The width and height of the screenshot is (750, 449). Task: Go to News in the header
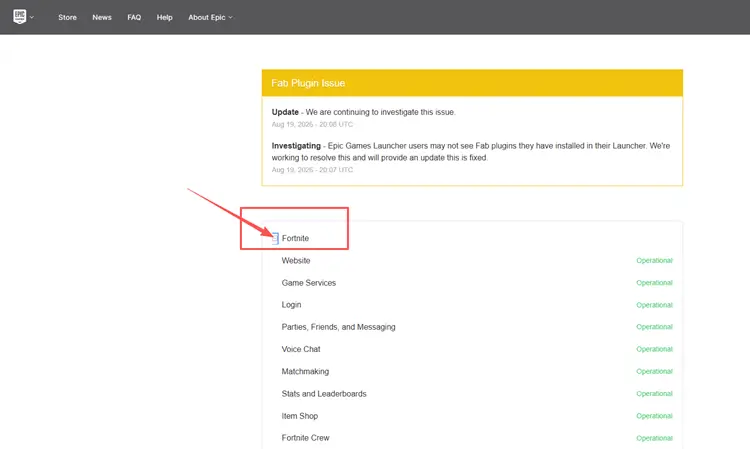(x=102, y=17)
